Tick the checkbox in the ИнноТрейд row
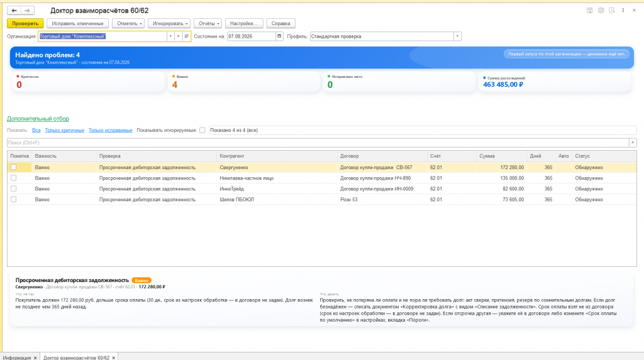Viewport: 644px width, 360px height. click(14, 188)
